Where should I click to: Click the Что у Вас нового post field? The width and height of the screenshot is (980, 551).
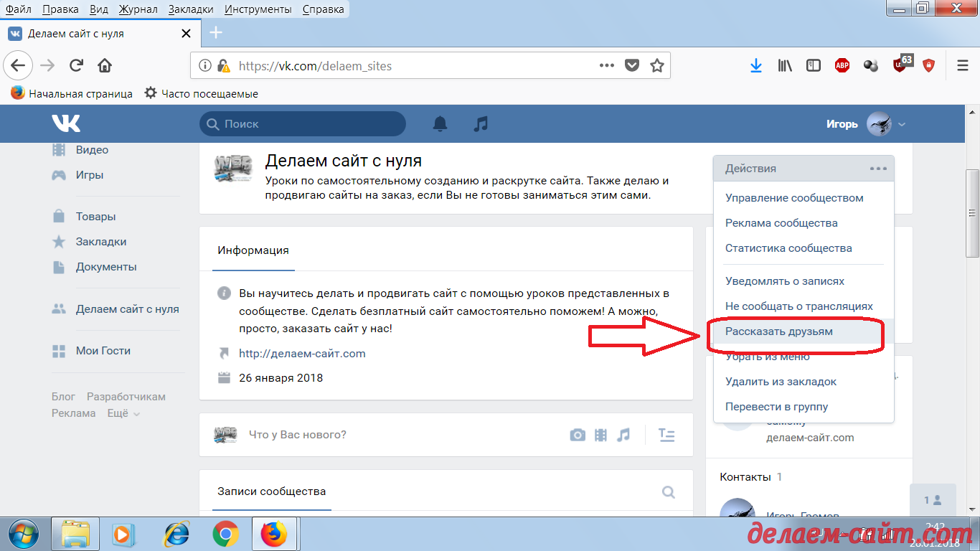click(x=297, y=435)
